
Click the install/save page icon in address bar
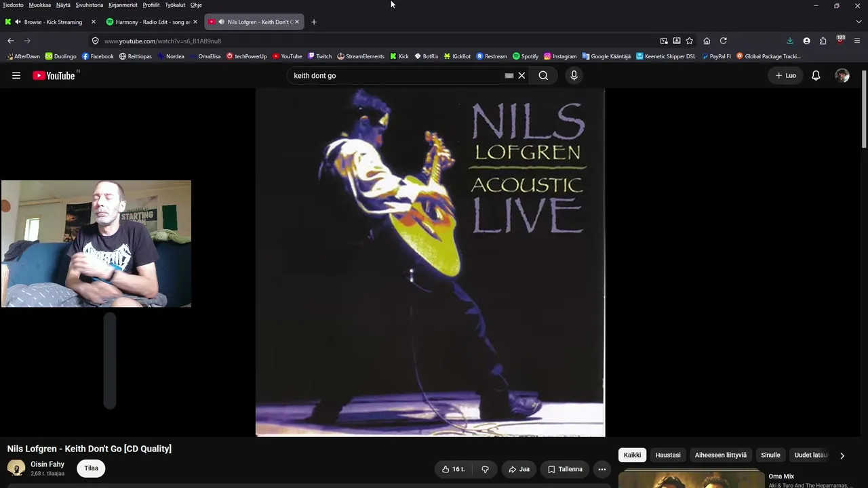(677, 41)
